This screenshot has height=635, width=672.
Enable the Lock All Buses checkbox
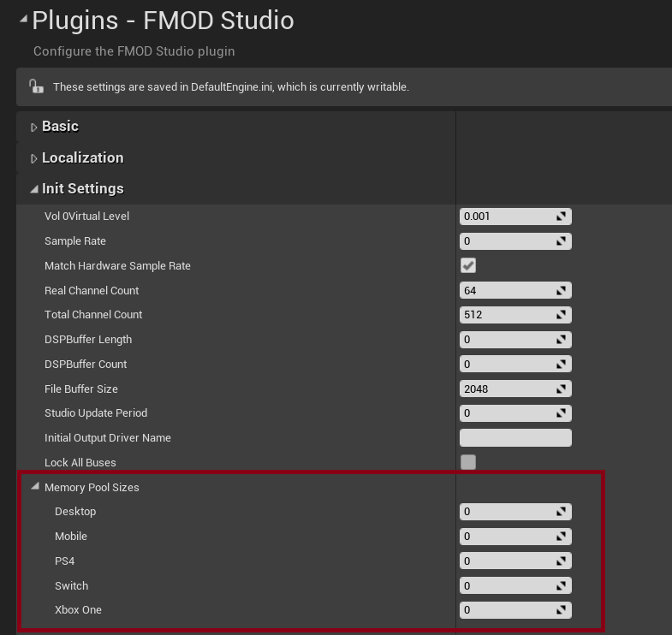468,462
